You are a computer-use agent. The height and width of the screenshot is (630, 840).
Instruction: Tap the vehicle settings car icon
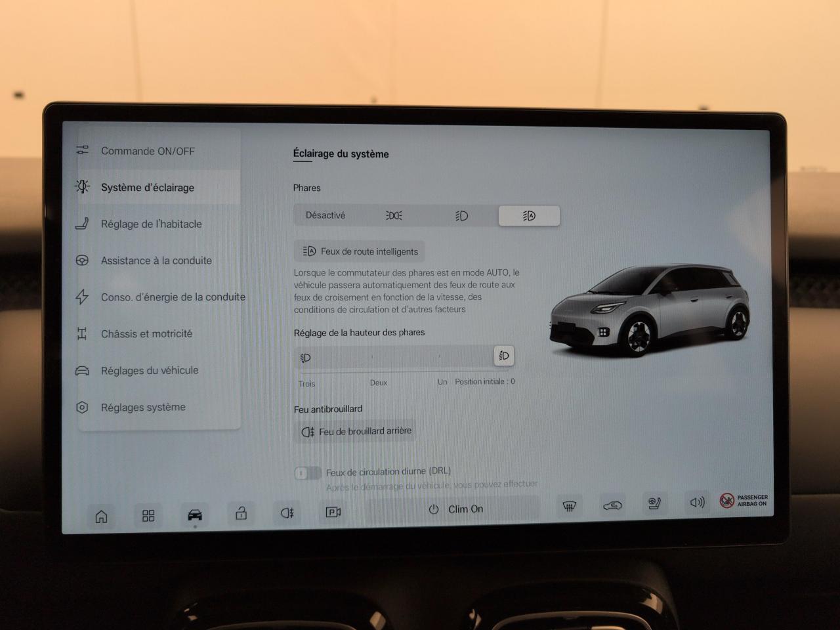pos(195,514)
